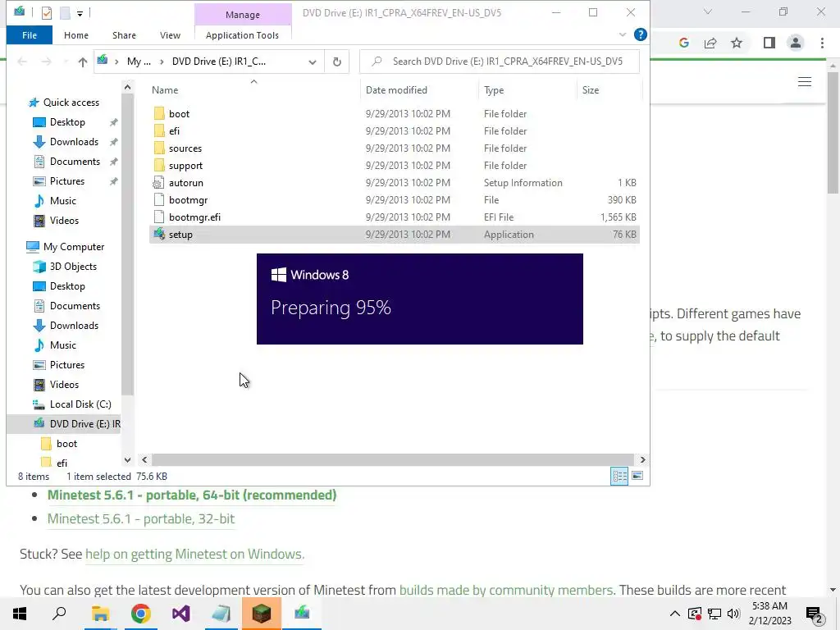Screen dimensions: 840x630
Task: Click New folder quick access toolbar icon
Action: [65, 12]
